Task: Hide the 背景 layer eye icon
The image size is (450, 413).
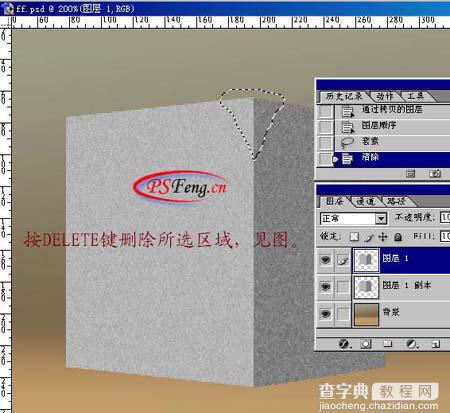Action: (x=325, y=313)
